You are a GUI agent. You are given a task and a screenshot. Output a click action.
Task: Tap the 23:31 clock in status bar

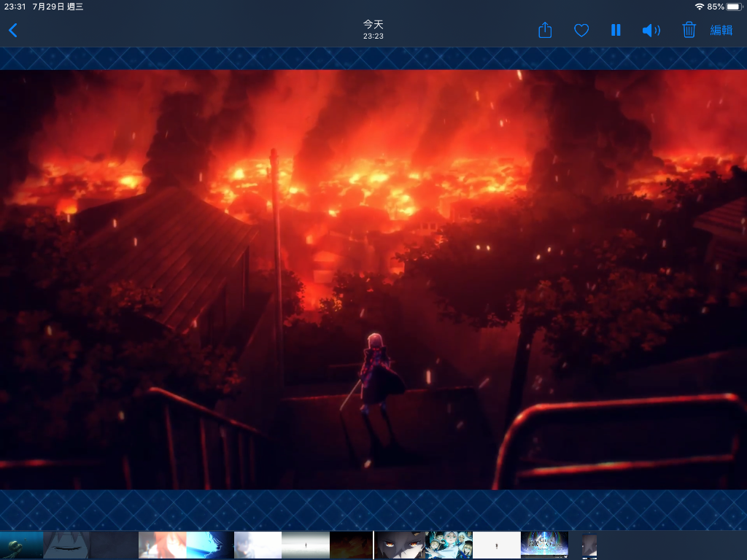15,7
